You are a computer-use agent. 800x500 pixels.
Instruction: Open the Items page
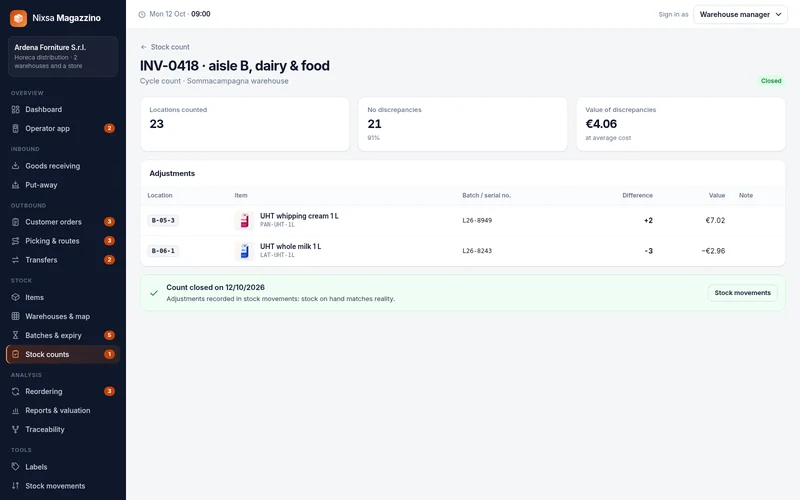click(63, 297)
